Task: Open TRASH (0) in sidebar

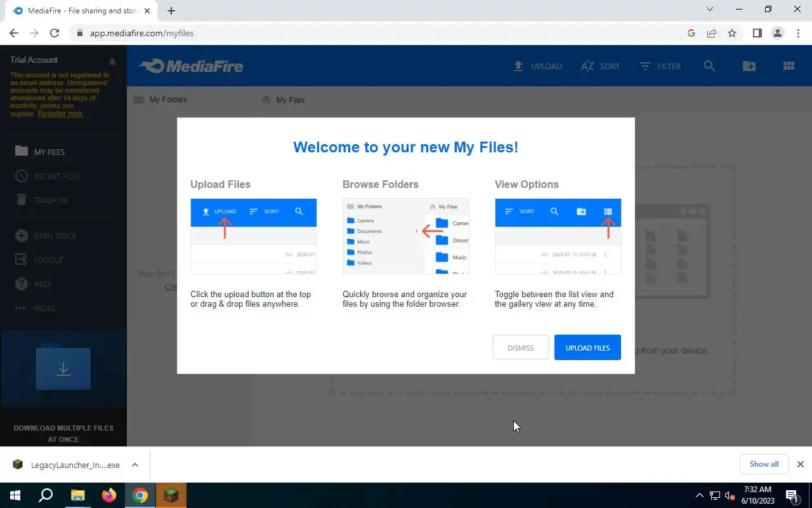Action: click(x=41, y=200)
